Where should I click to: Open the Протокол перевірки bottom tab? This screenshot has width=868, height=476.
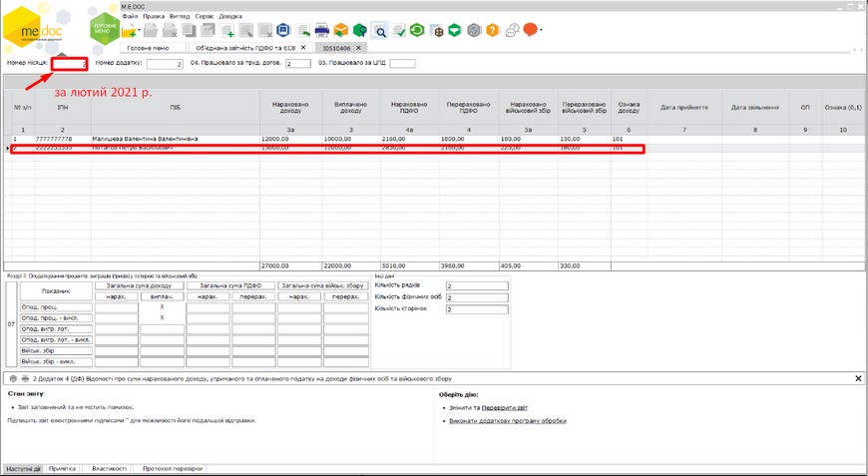coord(172,468)
